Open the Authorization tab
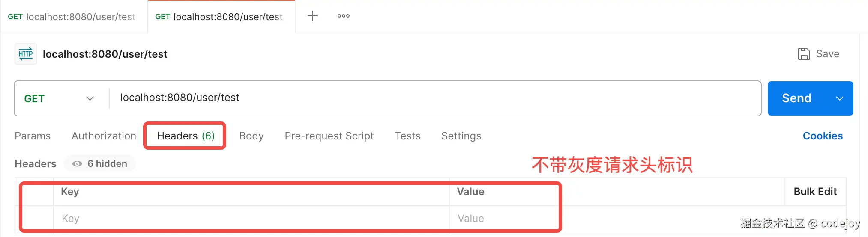The height and width of the screenshot is (237, 868). point(104,136)
